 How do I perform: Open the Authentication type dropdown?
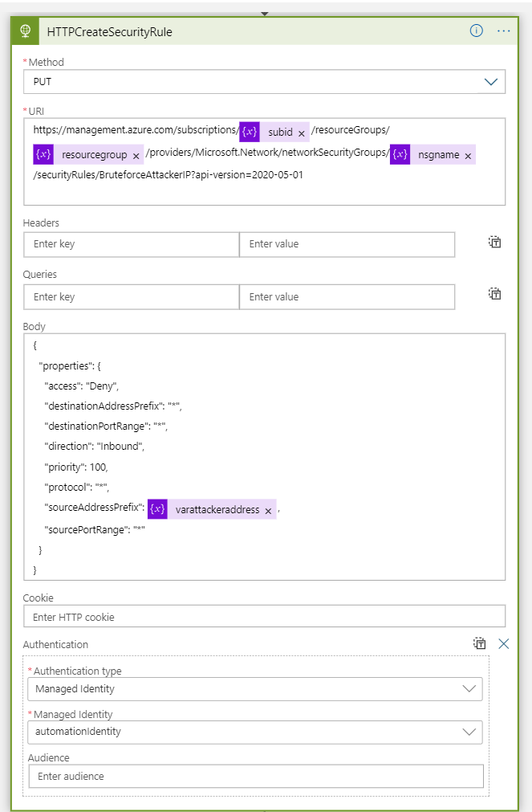click(469, 688)
